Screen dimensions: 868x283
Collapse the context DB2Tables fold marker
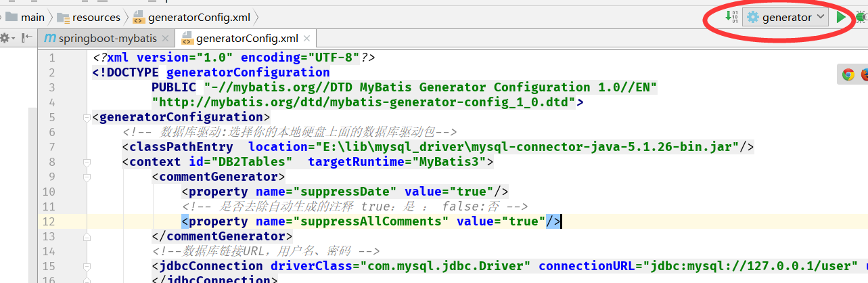(x=86, y=162)
